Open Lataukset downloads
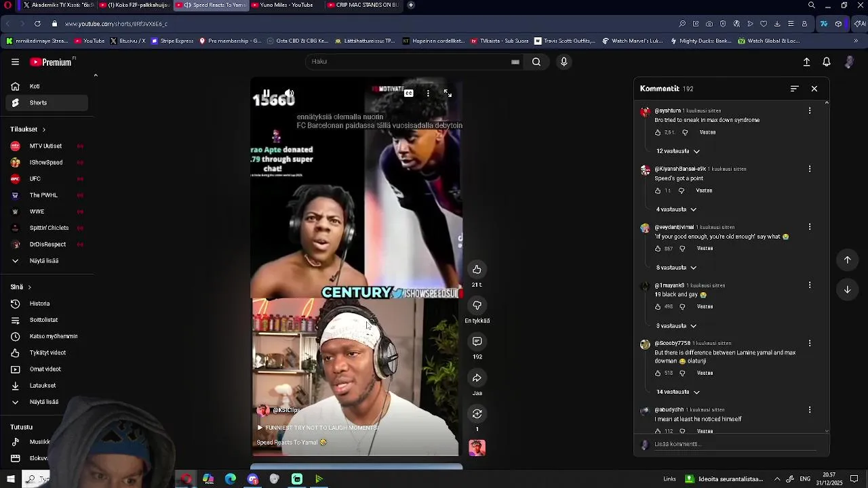The height and width of the screenshot is (488, 868). 47,386
